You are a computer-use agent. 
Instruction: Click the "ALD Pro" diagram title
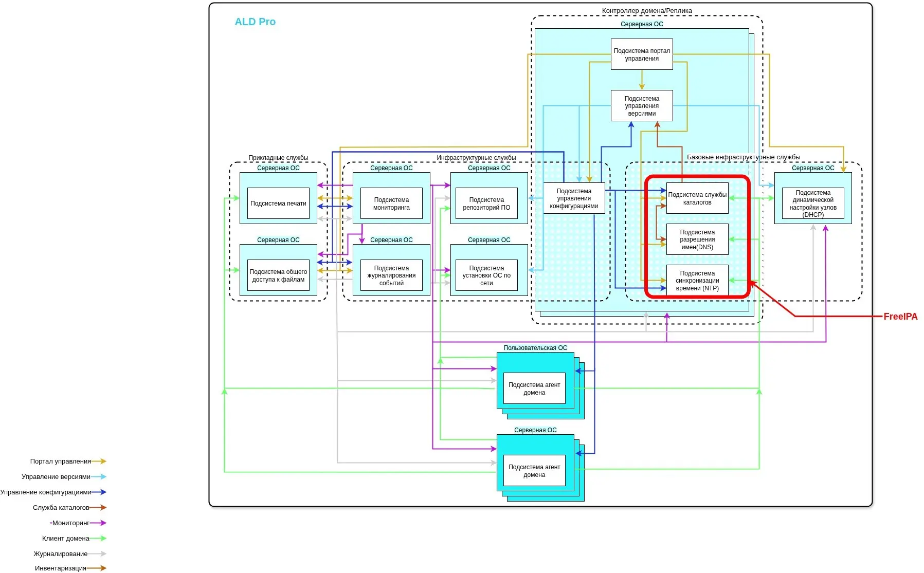pyautogui.click(x=255, y=22)
